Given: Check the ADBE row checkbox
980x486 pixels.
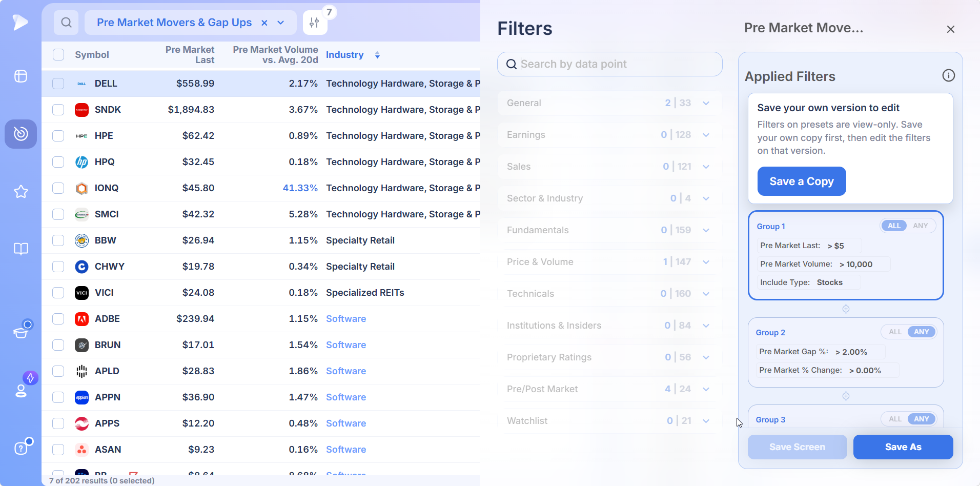Looking at the screenshot, I should (58, 319).
